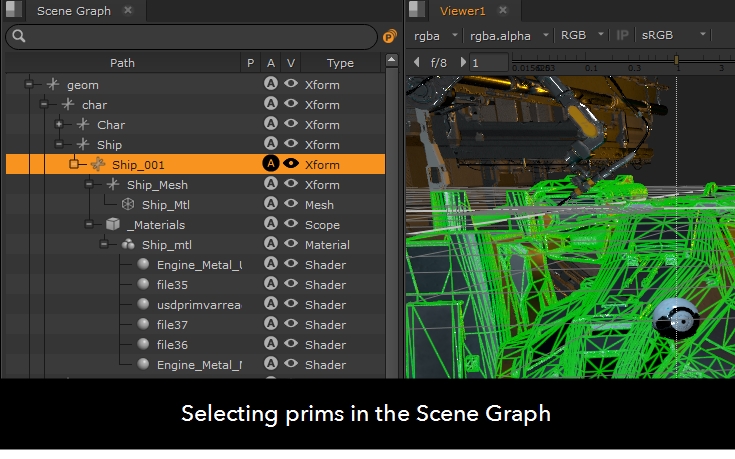This screenshot has width=735, height=459.
Task: Hide the geom prim using its eye icon
Action: [x=291, y=85]
